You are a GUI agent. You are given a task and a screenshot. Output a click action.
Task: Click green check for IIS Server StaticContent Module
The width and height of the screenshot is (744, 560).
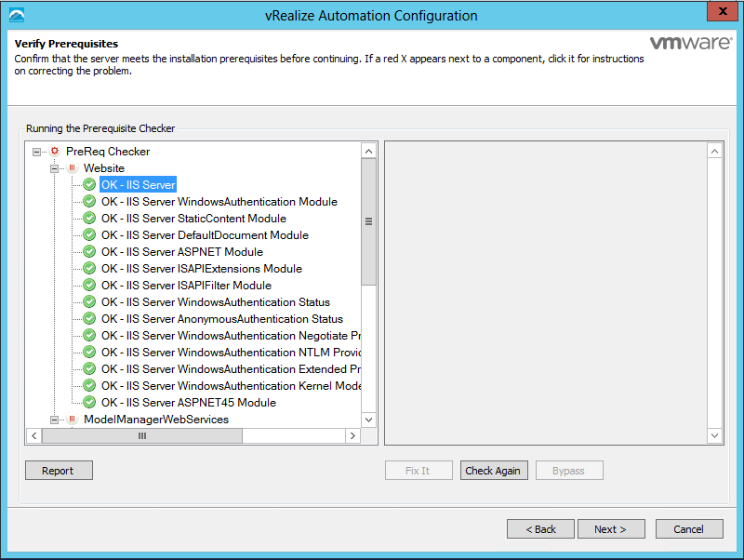(89, 218)
